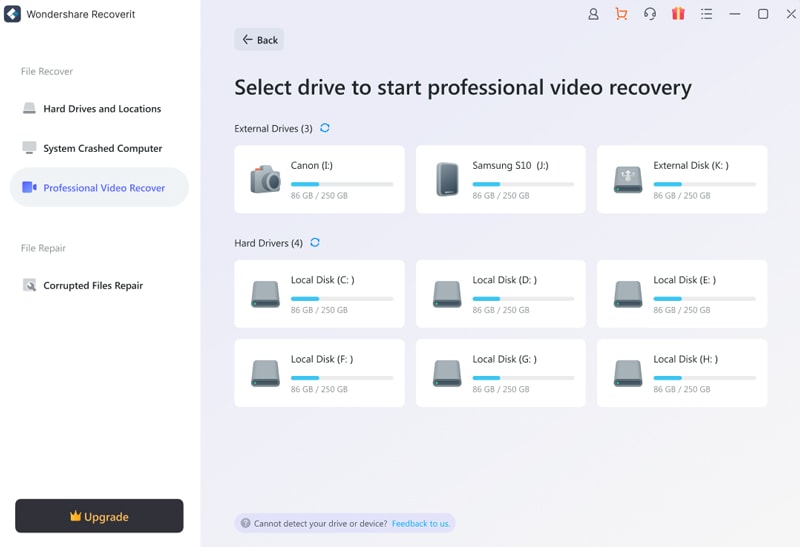The image size is (800, 547).
Task: Open the user account icon
Action: [593, 14]
